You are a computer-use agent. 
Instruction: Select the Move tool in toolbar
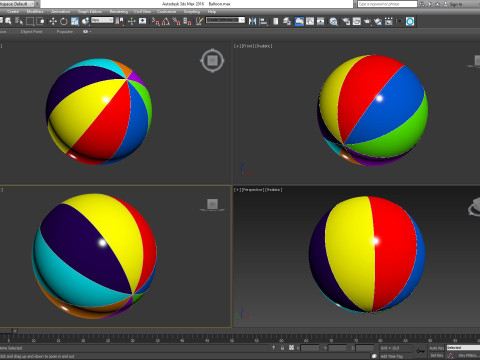[x=53, y=21]
